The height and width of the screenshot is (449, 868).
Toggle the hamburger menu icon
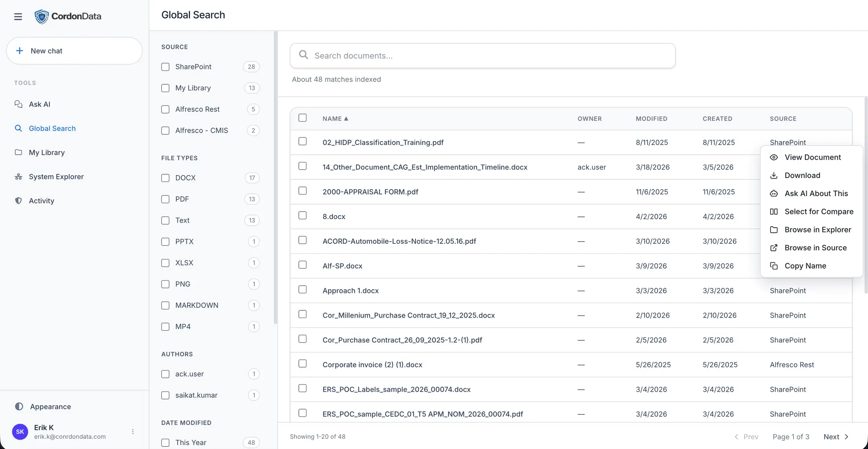tap(18, 17)
